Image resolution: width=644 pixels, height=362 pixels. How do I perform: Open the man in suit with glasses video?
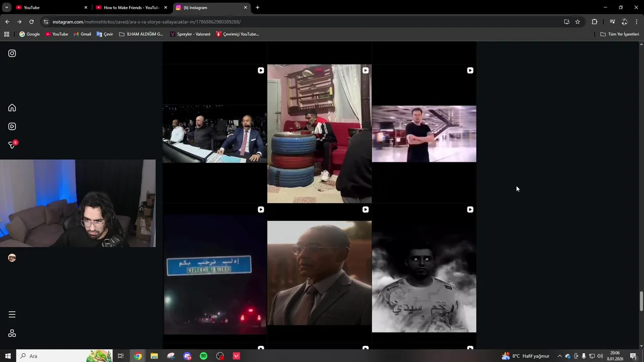[x=319, y=273]
